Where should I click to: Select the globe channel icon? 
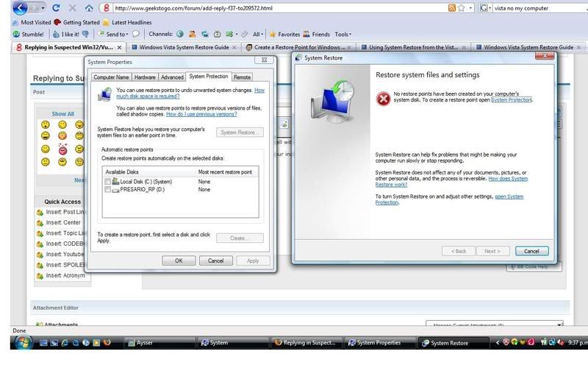[180, 34]
